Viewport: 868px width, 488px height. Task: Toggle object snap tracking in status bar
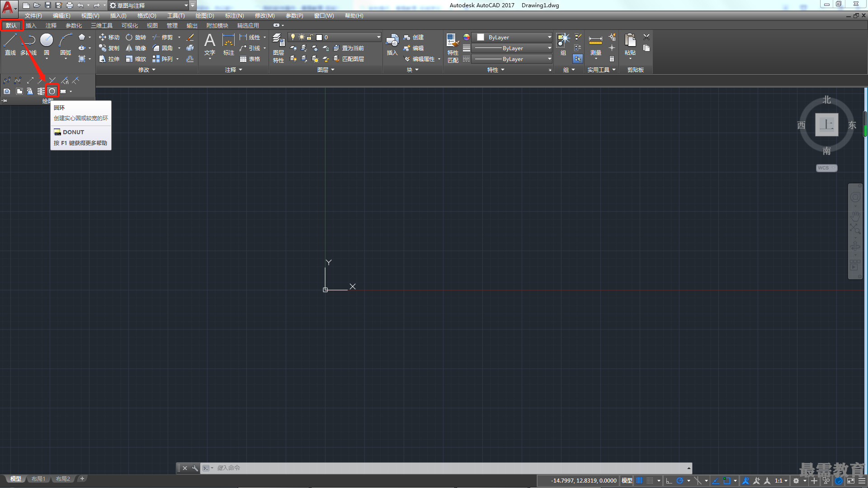pos(716,481)
